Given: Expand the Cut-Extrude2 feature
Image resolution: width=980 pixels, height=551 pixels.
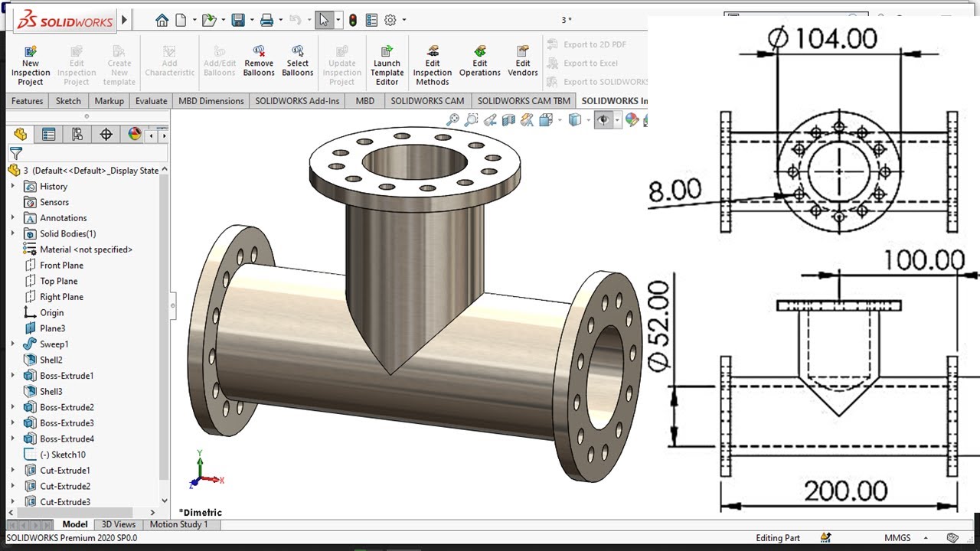Looking at the screenshot, I should click(x=12, y=486).
